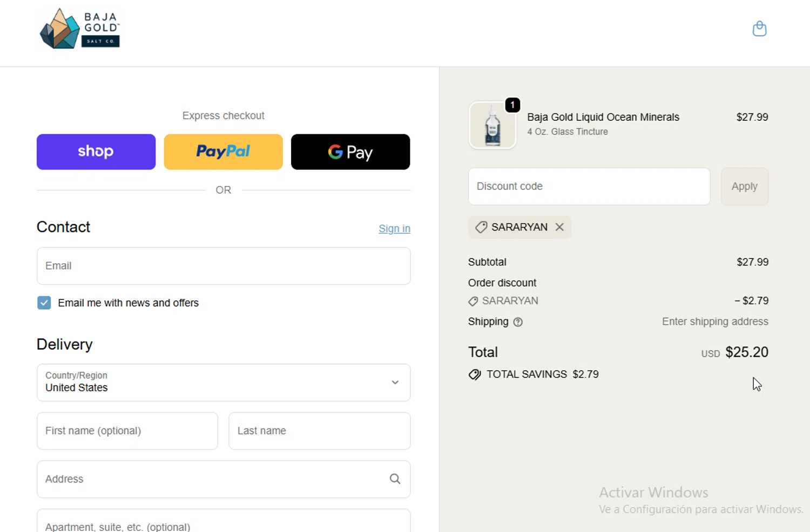Click the Enter shipping address text
Screen dimensions: 810x532
click(x=715, y=322)
